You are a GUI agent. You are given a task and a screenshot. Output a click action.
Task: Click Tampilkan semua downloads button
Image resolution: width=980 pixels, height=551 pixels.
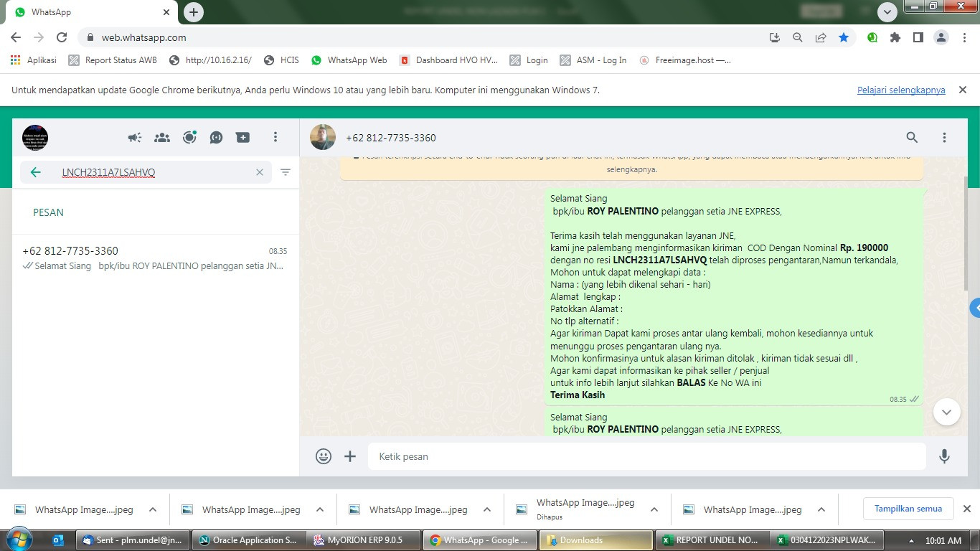pyautogui.click(x=908, y=509)
